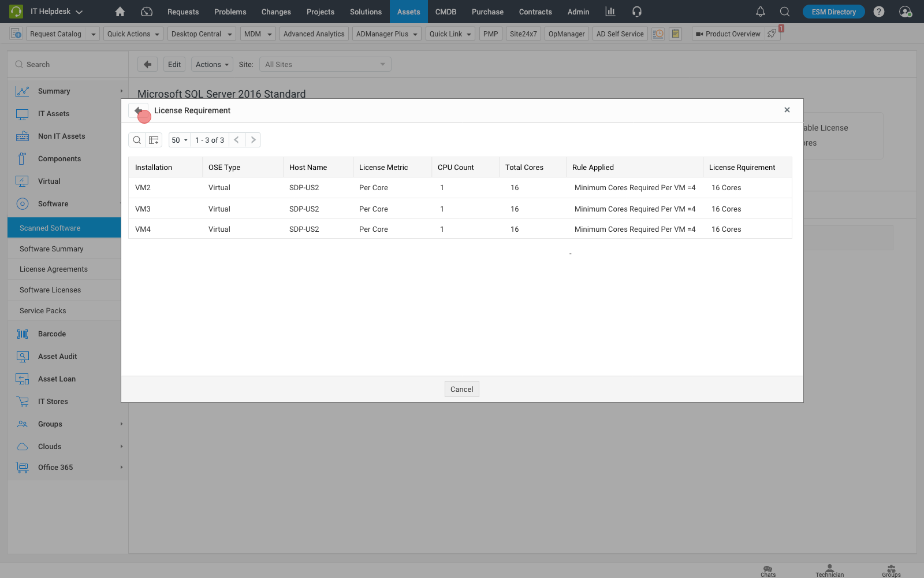The width and height of the screenshot is (924, 578).
Task: Open the Product Overview video link
Action: [x=728, y=34]
